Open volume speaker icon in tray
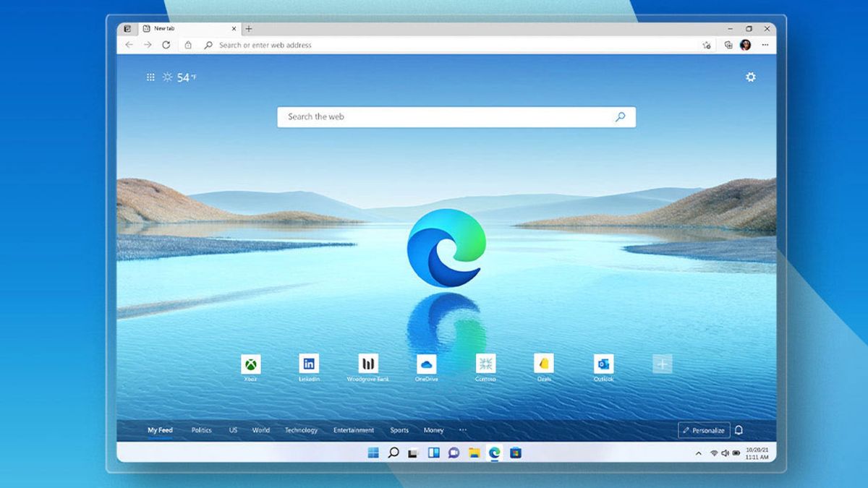 725,453
